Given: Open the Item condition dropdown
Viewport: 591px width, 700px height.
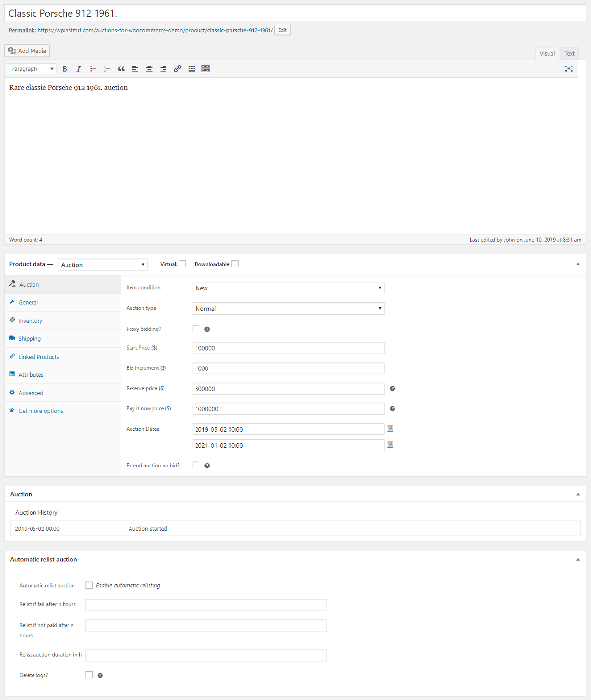Looking at the screenshot, I should (x=288, y=288).
